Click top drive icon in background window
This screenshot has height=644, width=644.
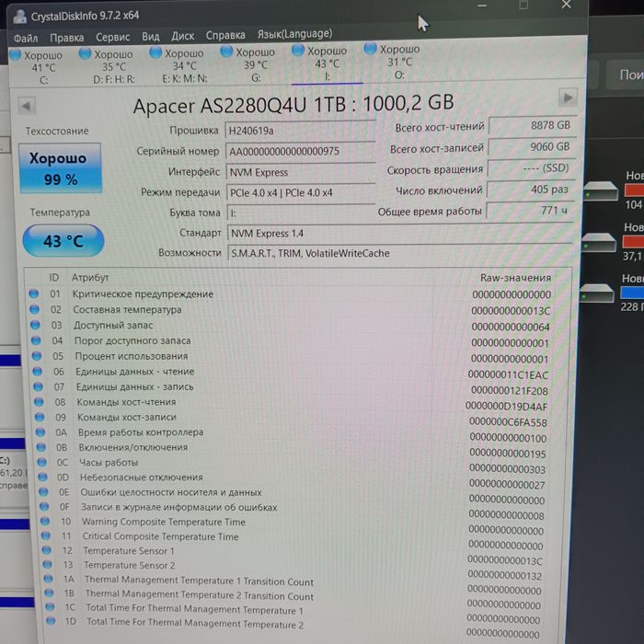click(x=600, y=191)
